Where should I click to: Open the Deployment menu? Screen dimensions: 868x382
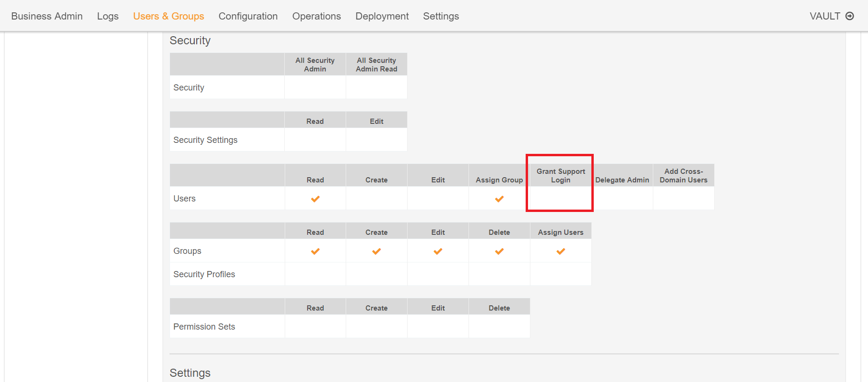pyautogui.click(x=382, y=16)
